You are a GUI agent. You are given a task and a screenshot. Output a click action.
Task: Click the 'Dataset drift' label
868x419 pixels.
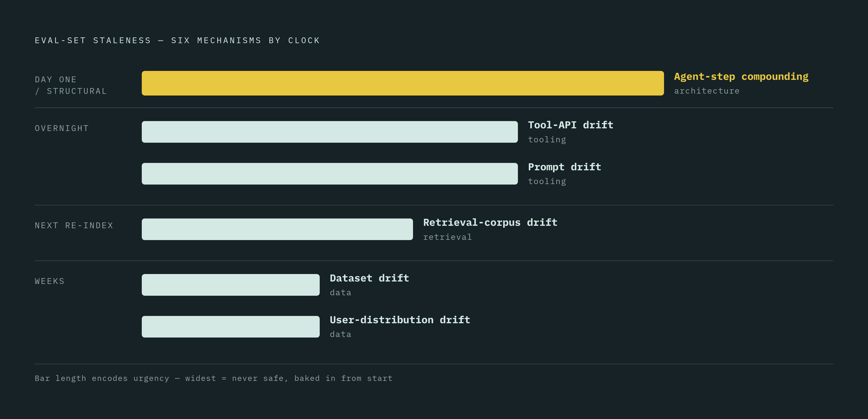(x=369, y=278)
